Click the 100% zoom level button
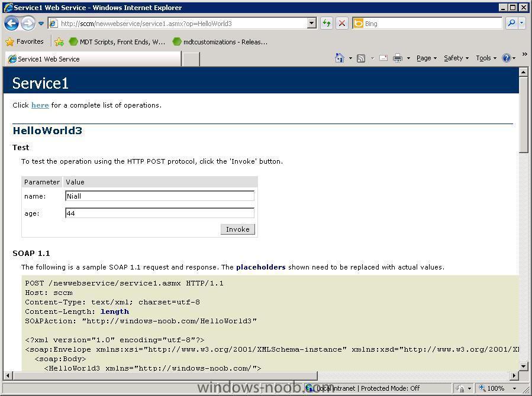 pos(491,388)
